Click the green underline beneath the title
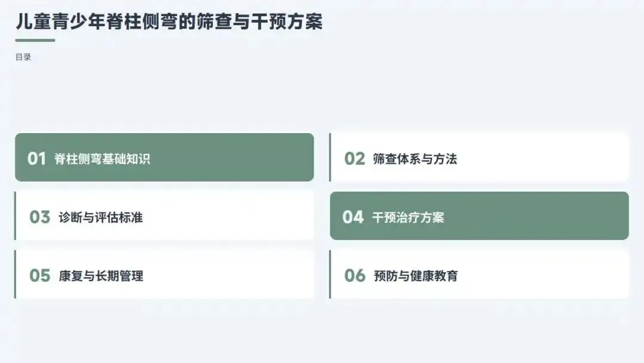Viewport: 644px width, 363px height. 35,40
